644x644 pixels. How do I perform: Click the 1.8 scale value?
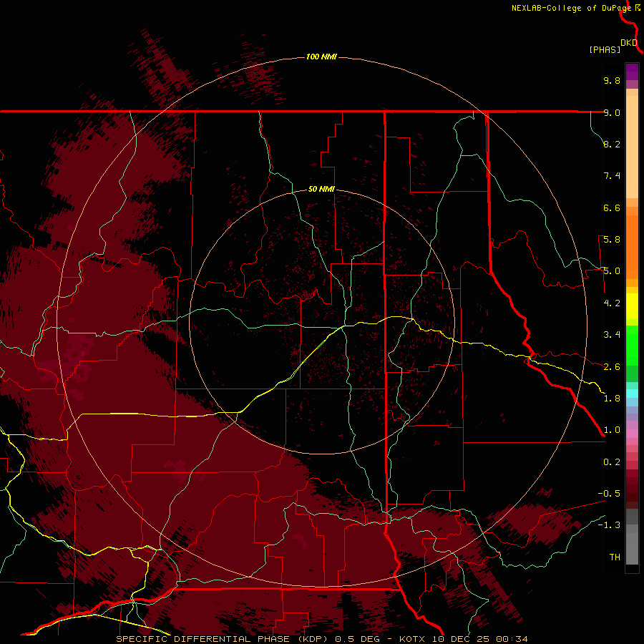(x=612, y=399)
